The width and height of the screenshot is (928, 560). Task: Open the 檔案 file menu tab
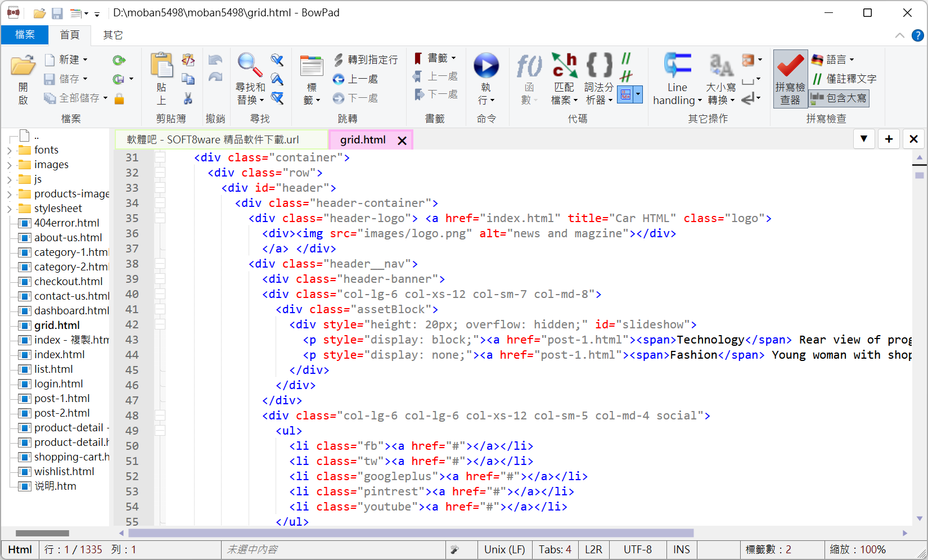click(x=25, y=35)
